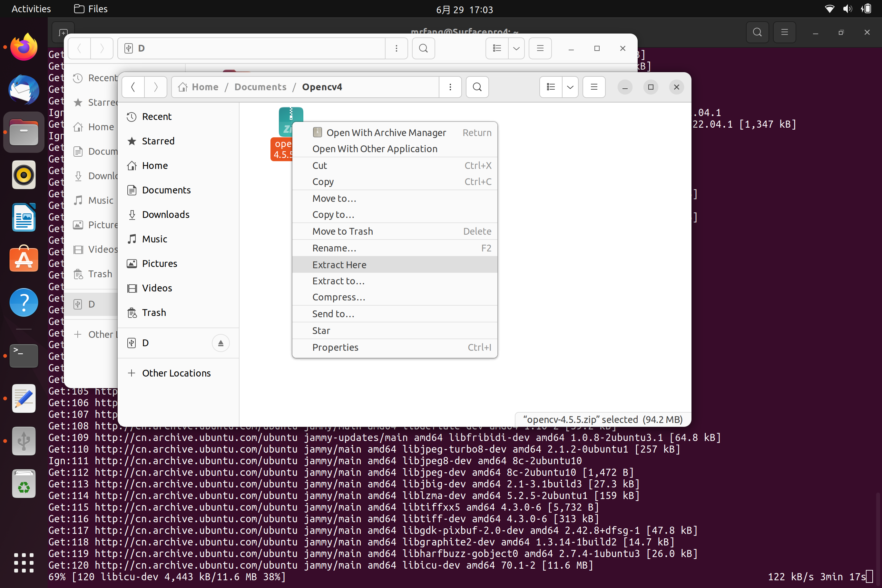
Task: Switch to list view in D window
Action: [497, 48]
